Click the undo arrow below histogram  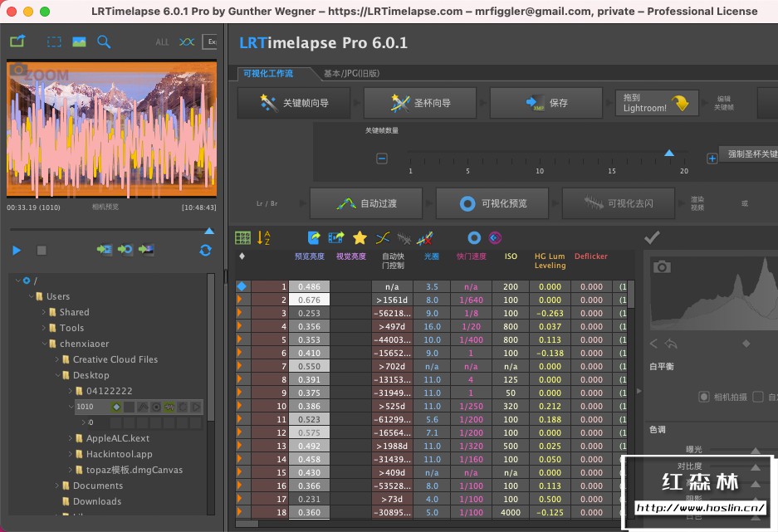(671, 344)
